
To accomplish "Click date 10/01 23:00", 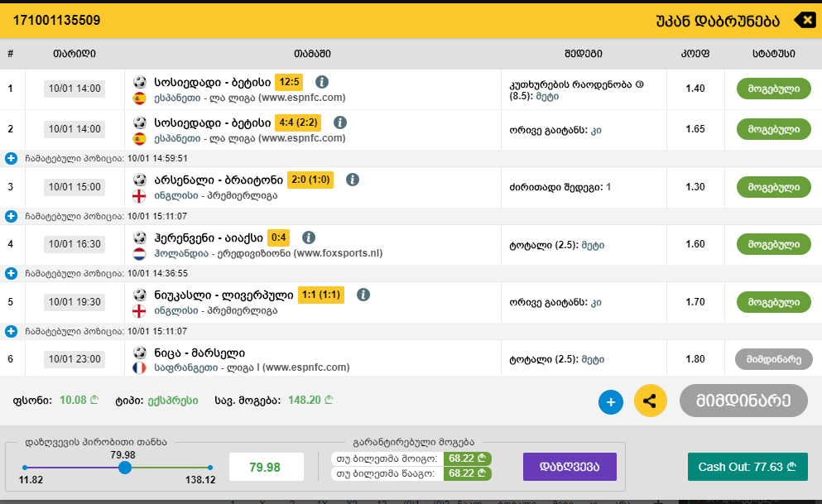I will (75, 359).
